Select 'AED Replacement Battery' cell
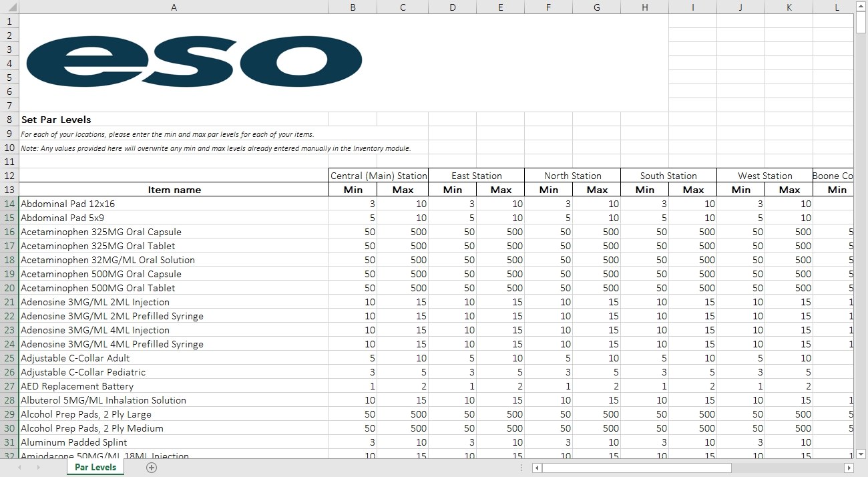Screen dimensions: 868x477 click(x=174, y=386)
